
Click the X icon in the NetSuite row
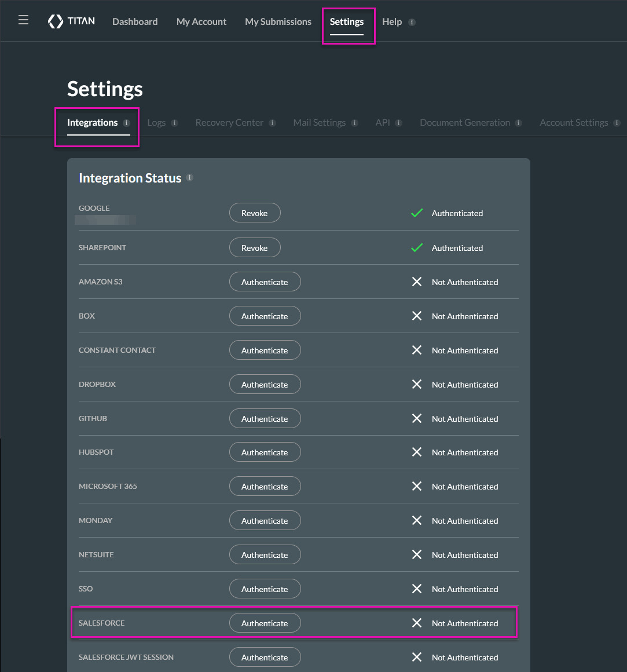pyautogui.click(x=417, y=554)
